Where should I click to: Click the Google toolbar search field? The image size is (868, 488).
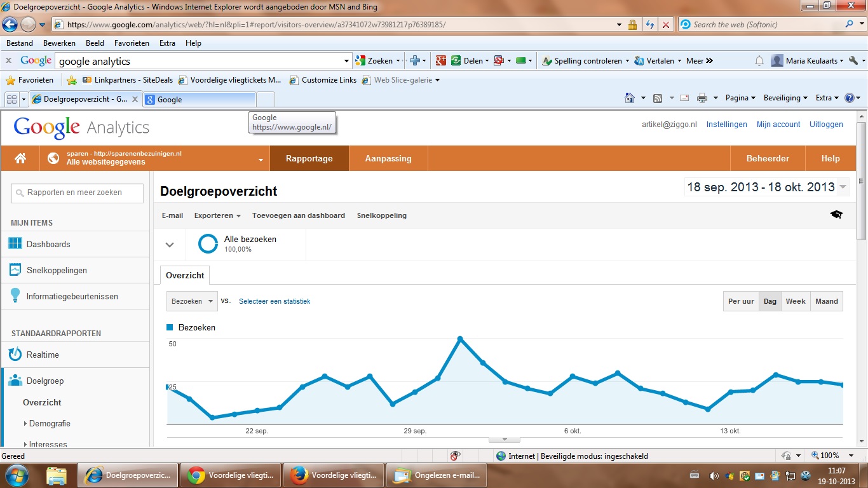click(x=199, y=61)
